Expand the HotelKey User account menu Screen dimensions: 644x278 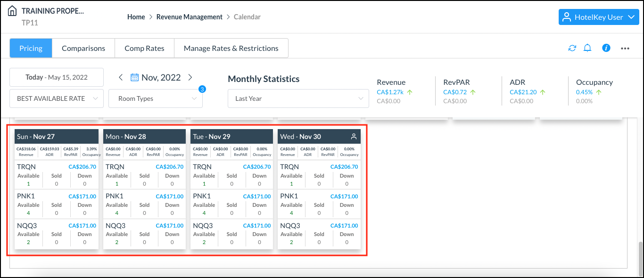(598, 16)
